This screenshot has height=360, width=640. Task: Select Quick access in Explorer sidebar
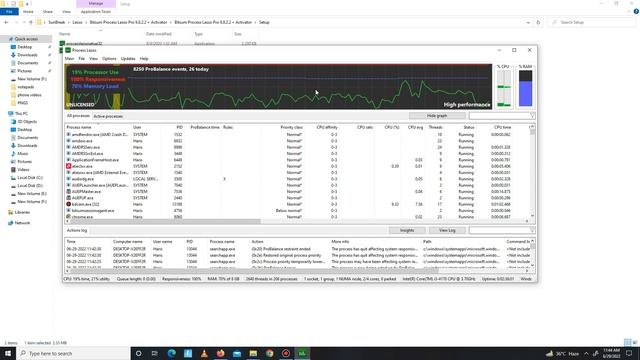pos(26,39)
